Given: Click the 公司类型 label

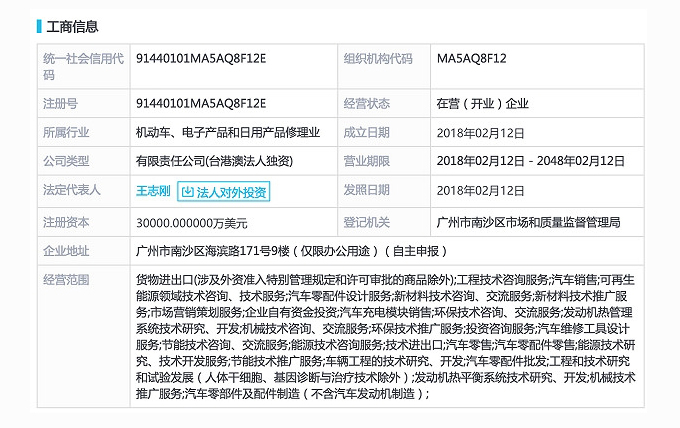Looking at the screenshot, I should coord(66,161).
